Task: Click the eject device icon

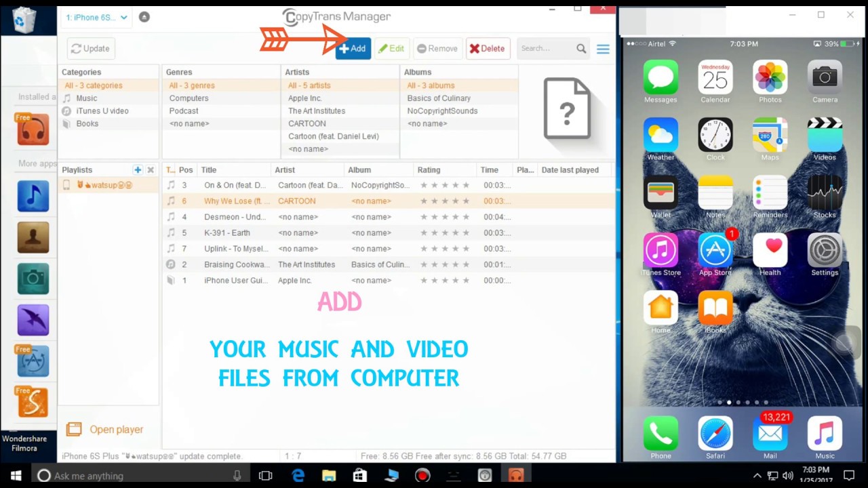Action: point(144,17)
